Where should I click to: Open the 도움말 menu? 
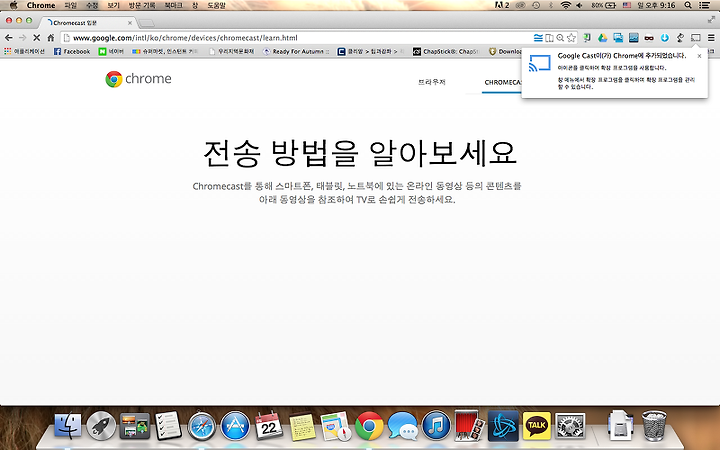(216, 6)
